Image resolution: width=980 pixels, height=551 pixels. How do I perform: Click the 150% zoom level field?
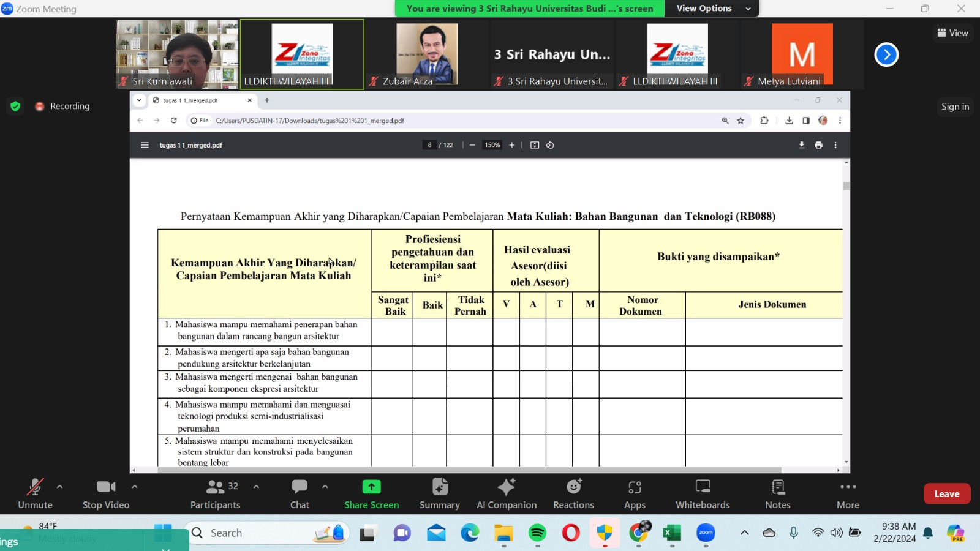(x=492, y=145)
